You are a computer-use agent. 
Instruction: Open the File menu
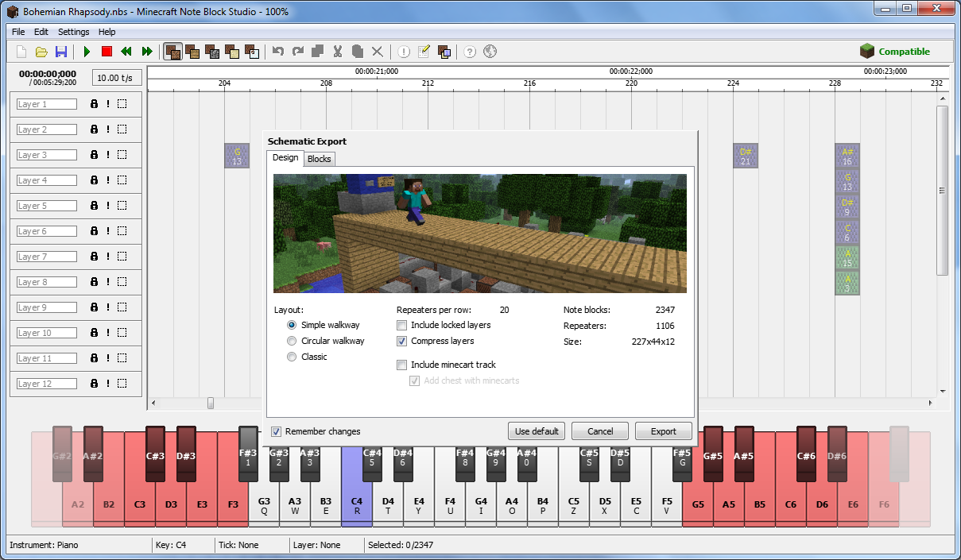click(x=18, y=32)
